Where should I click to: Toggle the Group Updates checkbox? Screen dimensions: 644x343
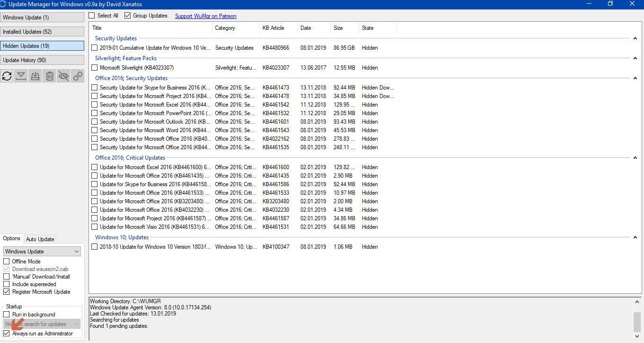128,16
